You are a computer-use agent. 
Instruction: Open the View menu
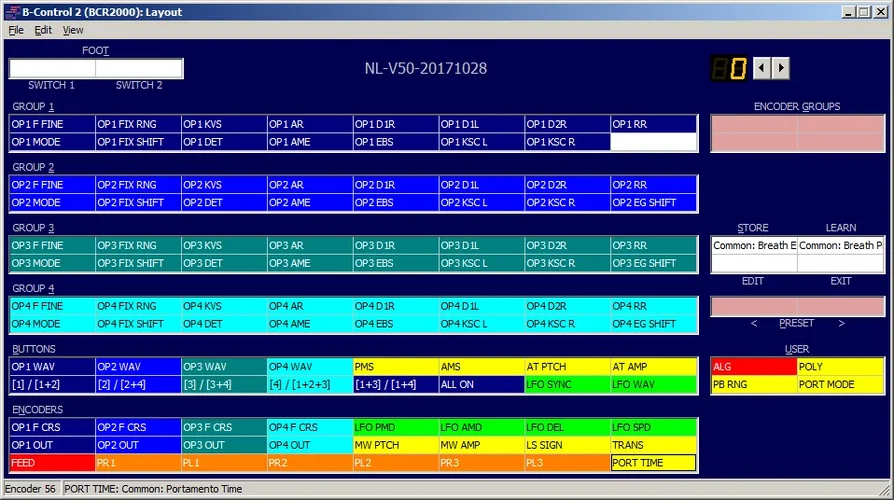tap(73, 30)
